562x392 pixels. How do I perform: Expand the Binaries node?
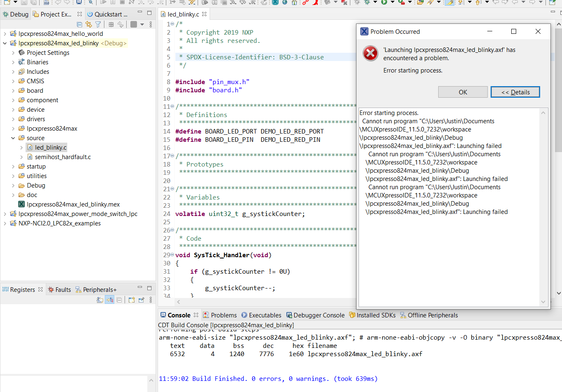[x=13, y=62]
